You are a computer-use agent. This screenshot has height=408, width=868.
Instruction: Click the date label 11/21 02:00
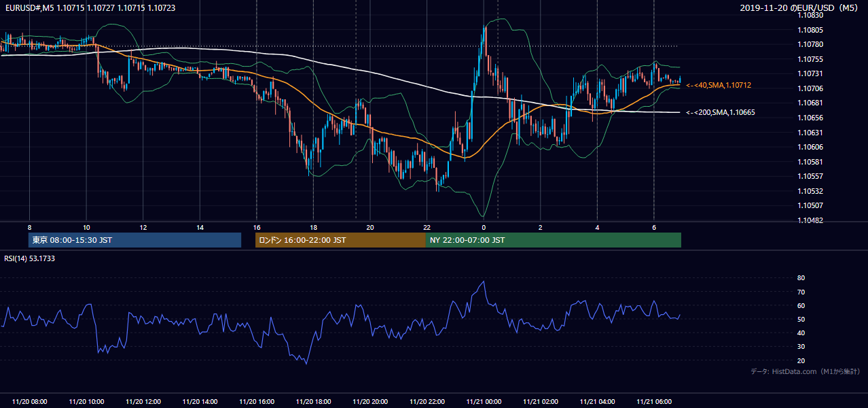pyautogui.click(x=540, y=402)
